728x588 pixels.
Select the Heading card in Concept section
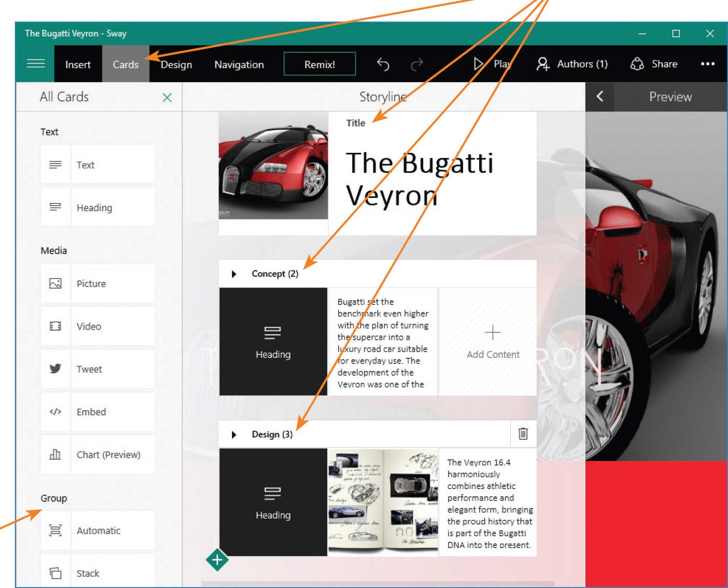pyautogui.click(x=273, y=341)
